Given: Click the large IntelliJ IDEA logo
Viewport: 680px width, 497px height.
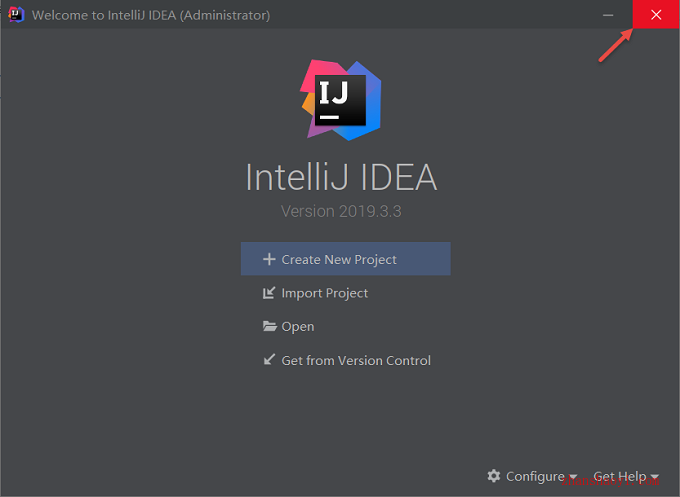Looking at the screenshot, I should (341, 100).
